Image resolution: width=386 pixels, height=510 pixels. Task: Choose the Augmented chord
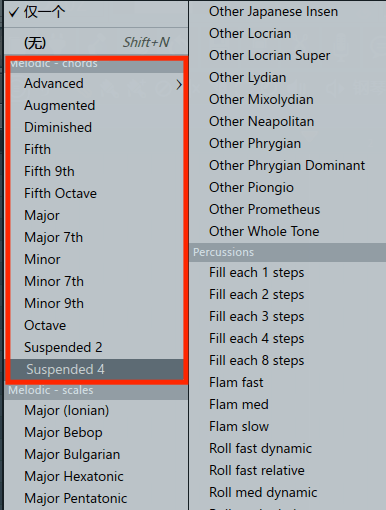[96, 106]
